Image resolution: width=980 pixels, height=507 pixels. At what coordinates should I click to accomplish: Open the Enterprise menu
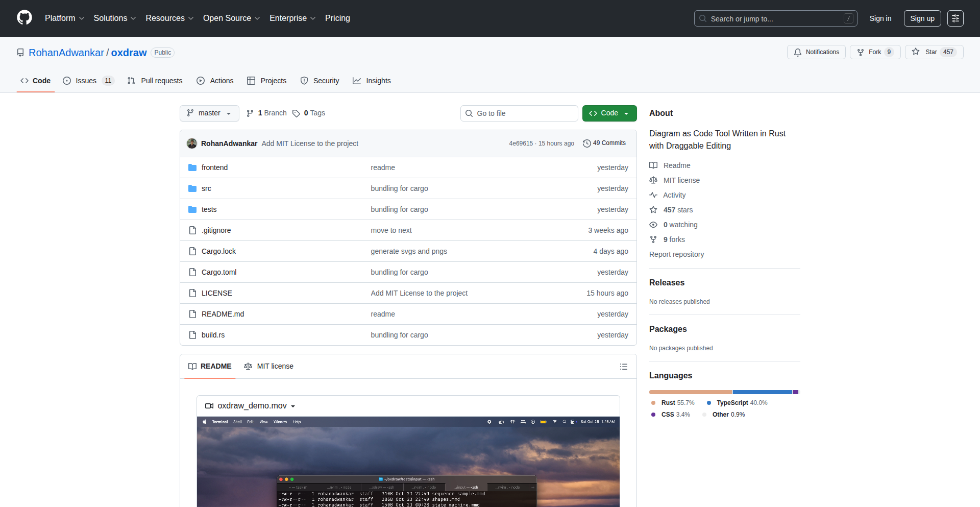tap(292, 18)
